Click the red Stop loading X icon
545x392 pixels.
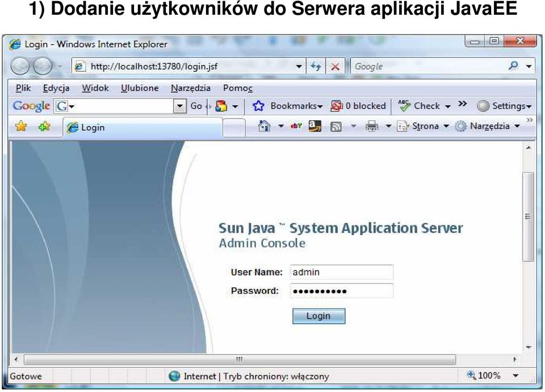coord(335,66)
